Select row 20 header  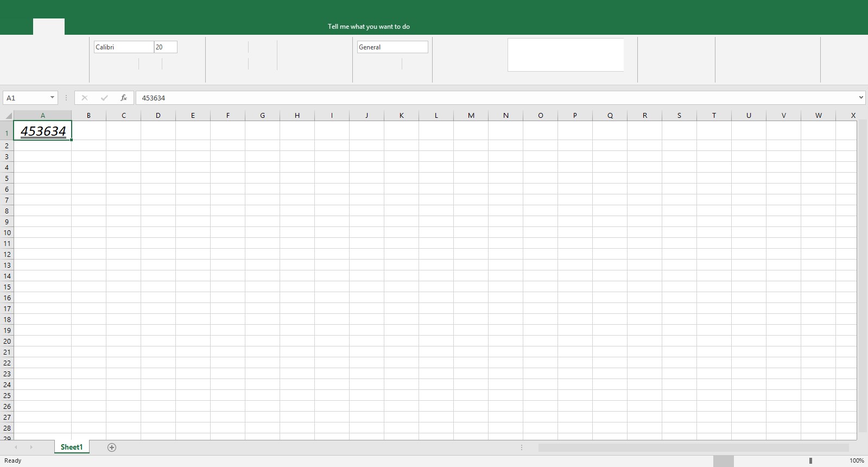point(7,341)
